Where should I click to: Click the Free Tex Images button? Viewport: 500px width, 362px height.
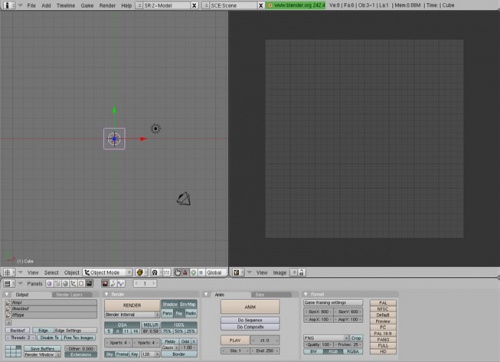(79, 338)
